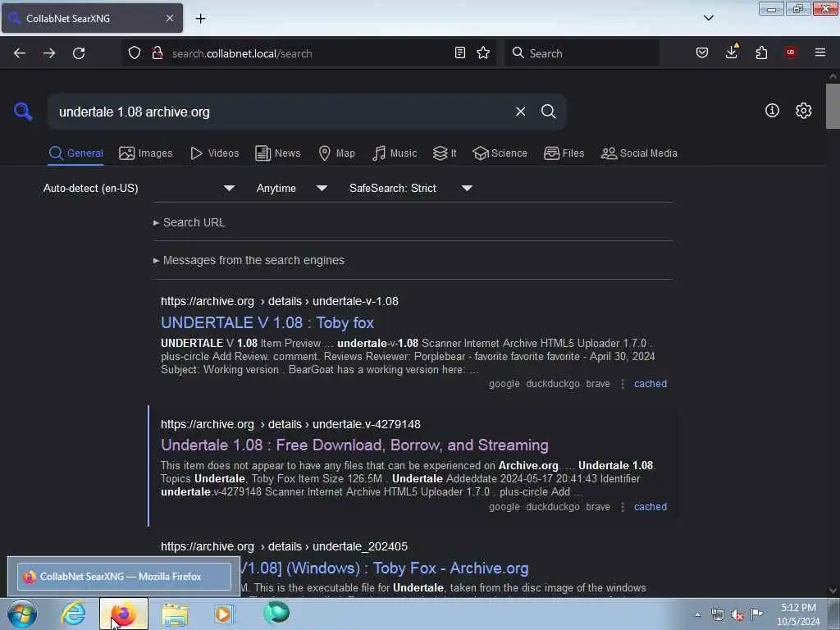Close the CollabNet SearXNG tab

[170, 18]
